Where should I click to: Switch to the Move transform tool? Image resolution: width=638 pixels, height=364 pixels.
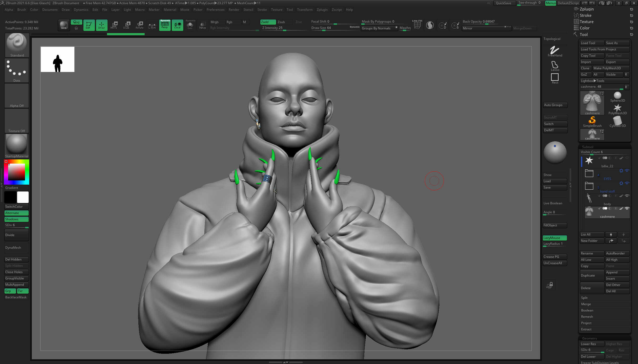pyautogui.click(x=114, y=25)
